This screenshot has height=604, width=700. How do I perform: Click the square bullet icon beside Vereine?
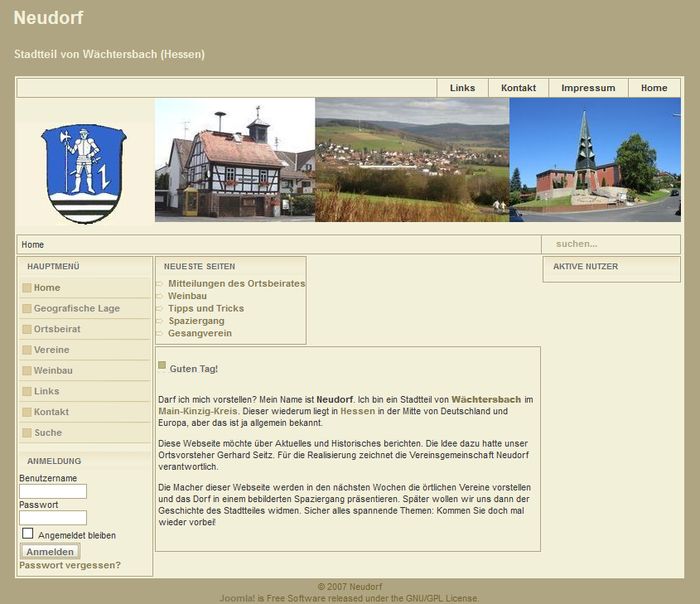(x=27, y=350)
